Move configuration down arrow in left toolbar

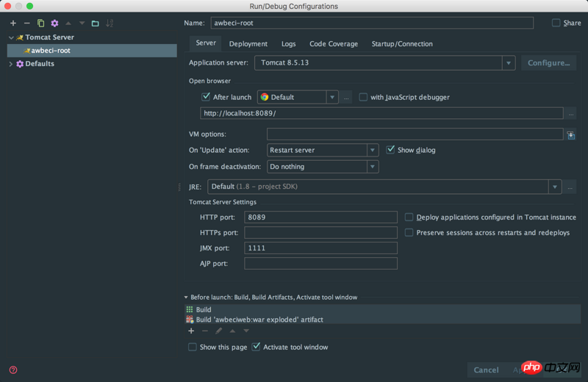[82, 24]
